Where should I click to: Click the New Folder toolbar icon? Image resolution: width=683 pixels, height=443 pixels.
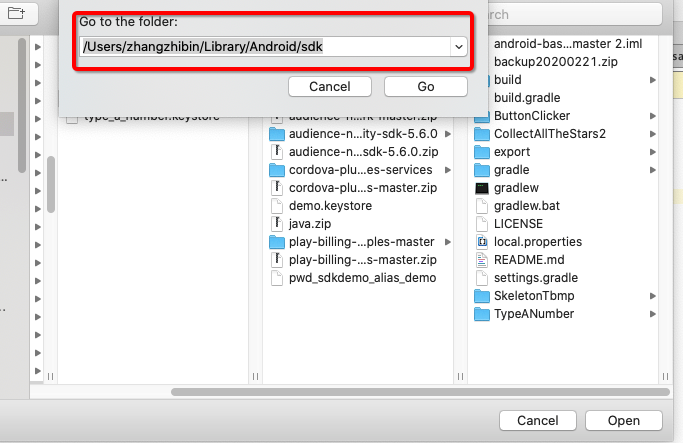[x=16, y=13]
